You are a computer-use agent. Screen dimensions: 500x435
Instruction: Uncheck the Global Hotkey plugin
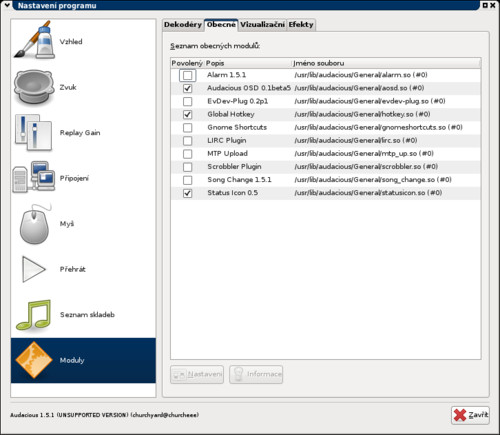(187, 114)
